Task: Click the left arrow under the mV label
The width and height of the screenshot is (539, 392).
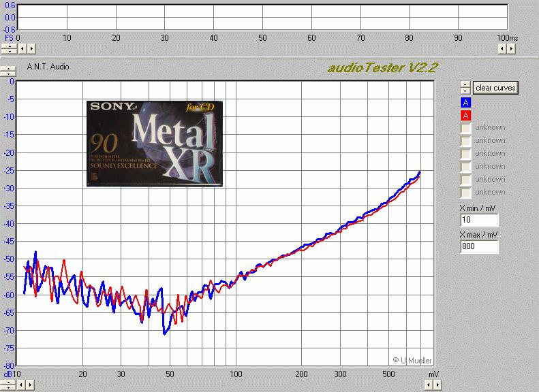Action: [429, 385]
